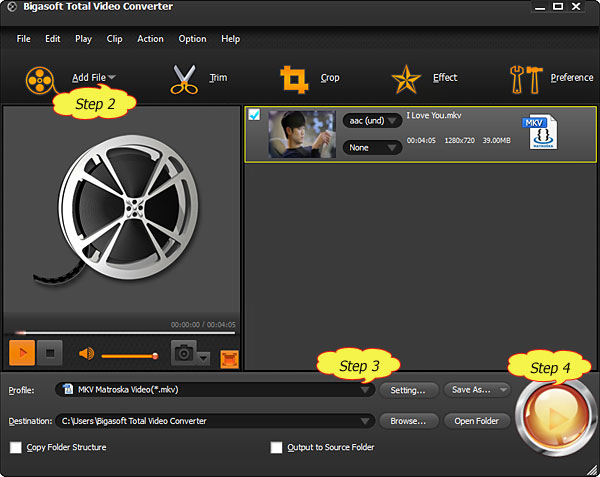The height and width of the screenshot is (477, 600).
Task: Click the 1280x720 resolution text
Action: click(460, 140)
